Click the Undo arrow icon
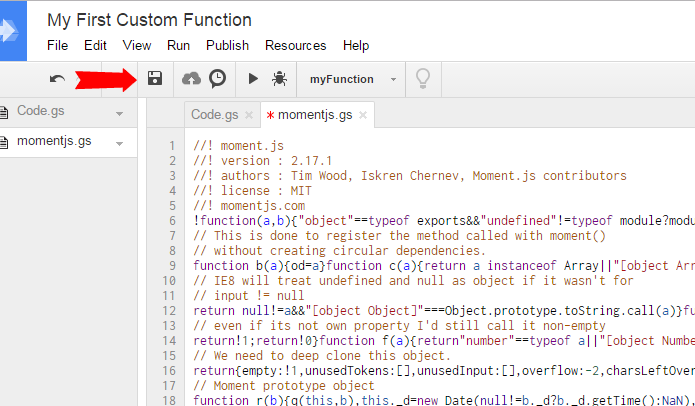 tap(57, 79)
